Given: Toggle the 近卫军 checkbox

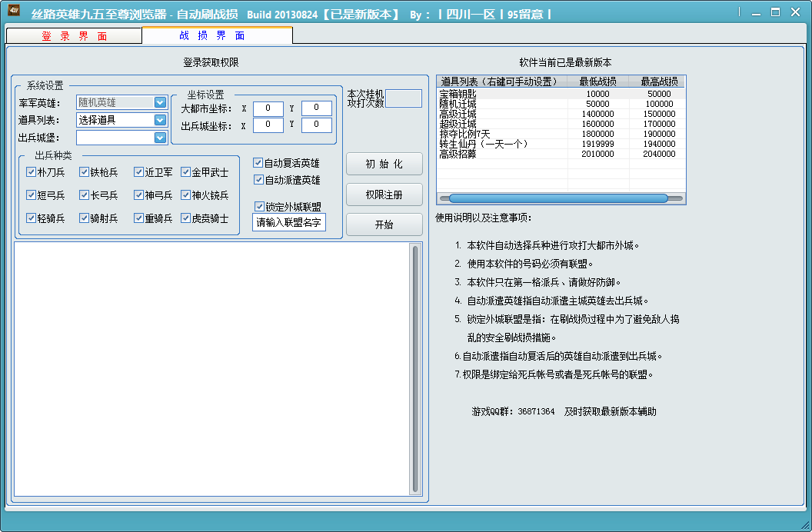Looking at the screenshot, I should 138,171.
